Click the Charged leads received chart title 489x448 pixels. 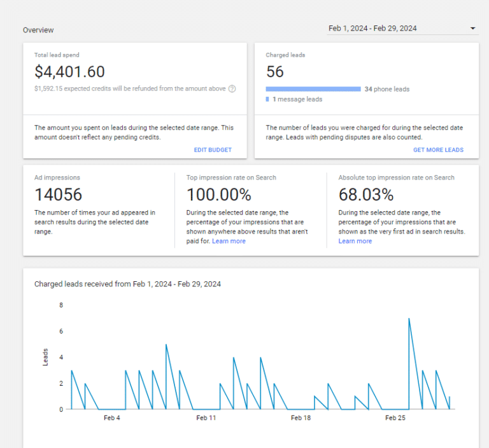tap(127, 284)
